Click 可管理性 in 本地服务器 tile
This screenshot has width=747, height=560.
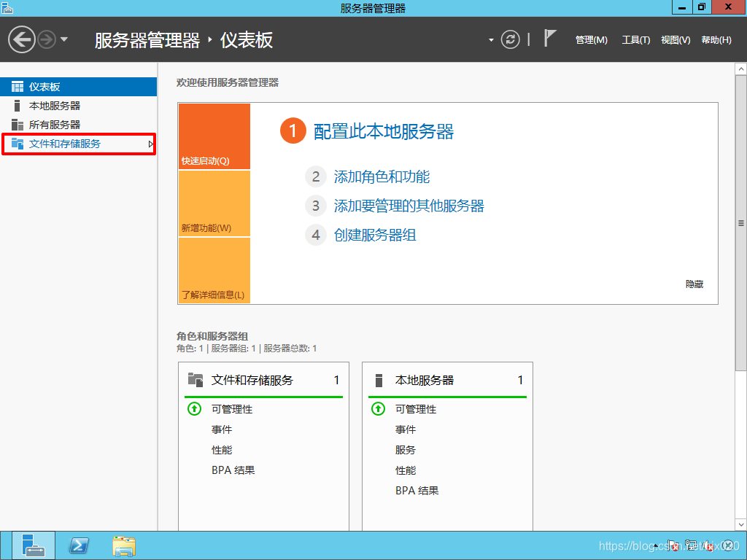coord(416,409)
